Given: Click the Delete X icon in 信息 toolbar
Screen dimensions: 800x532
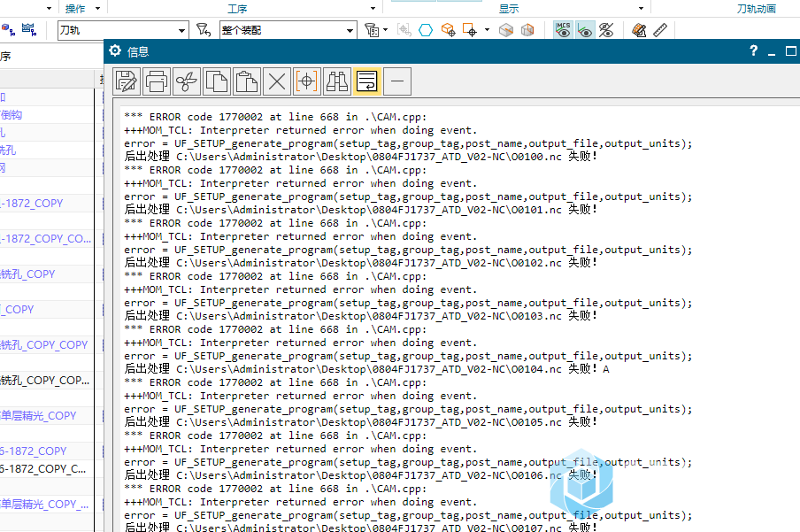Looking at the screenshot, I should pyautogui.click(x=277, y=81).
